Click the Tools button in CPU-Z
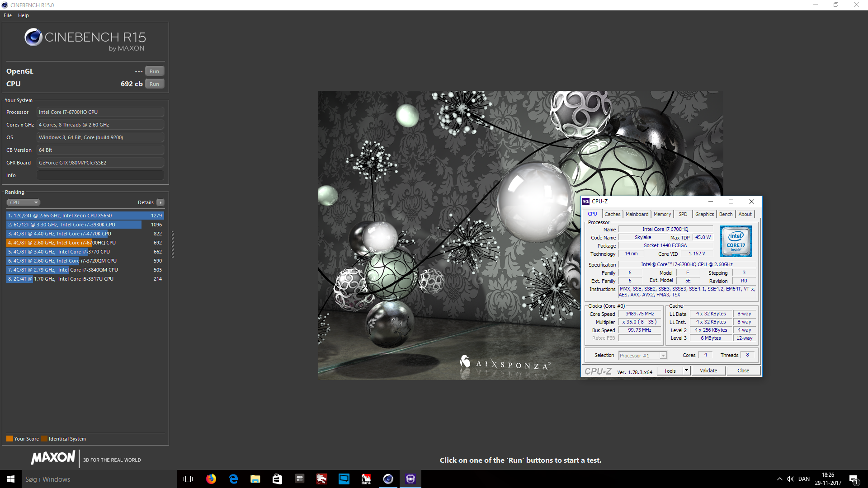The image size is (868, 488). pyautogui.click(x=670, y=371)
